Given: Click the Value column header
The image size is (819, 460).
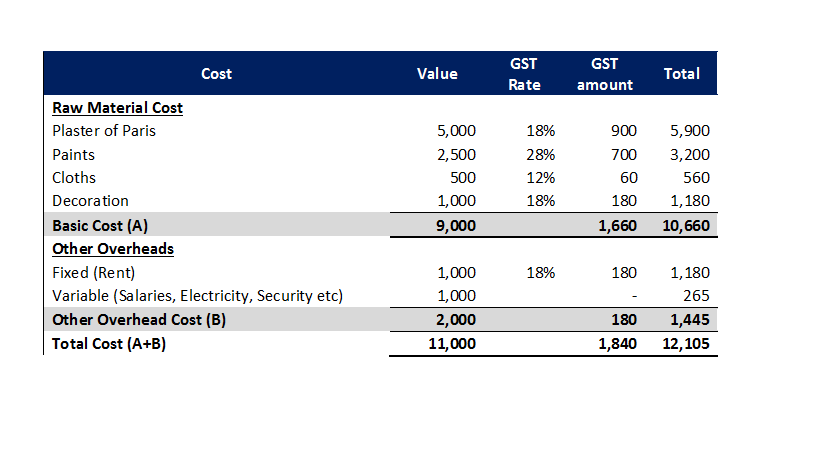Looking at the screenshot, I should tap(436, 74).
